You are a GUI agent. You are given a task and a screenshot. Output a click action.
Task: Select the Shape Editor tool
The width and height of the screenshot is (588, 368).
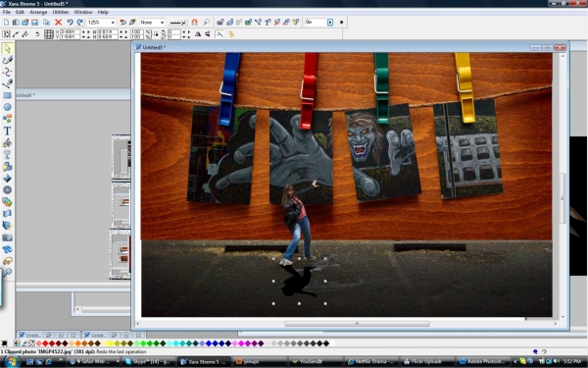7,72
